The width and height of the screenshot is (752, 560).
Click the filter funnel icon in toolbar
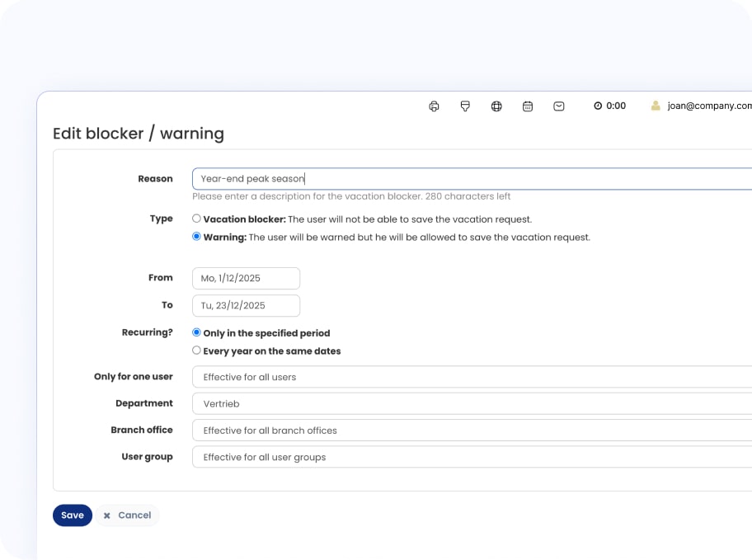(x=465, y=106)
